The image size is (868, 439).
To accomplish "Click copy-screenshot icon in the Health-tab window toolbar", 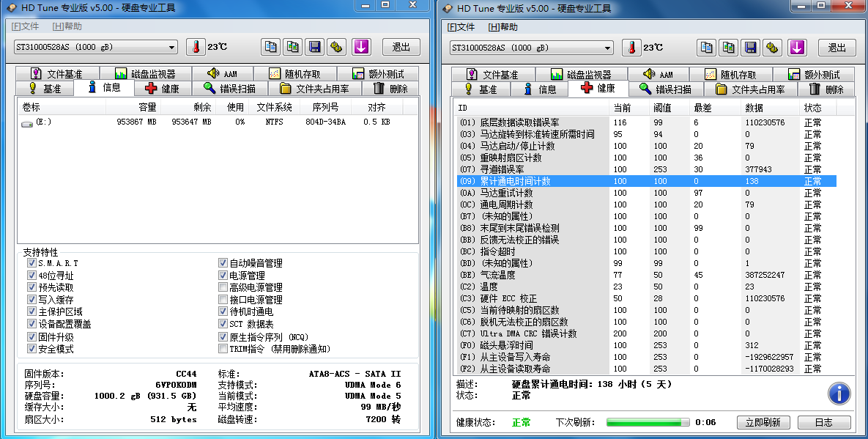I will tap(728, 48).
